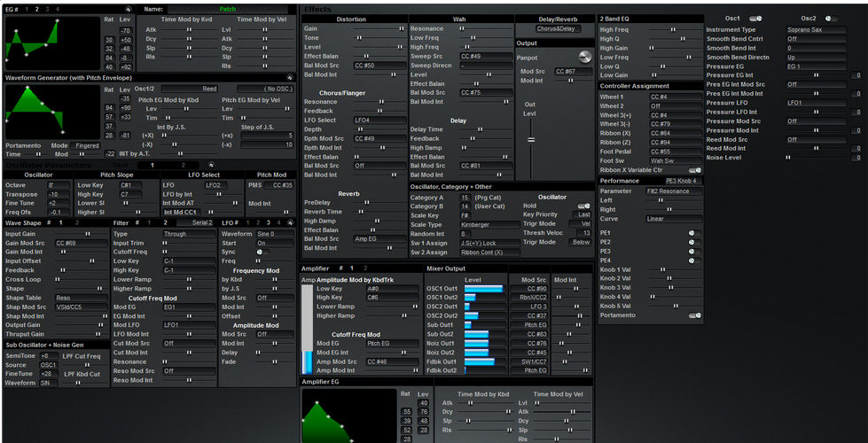Toggle the Ribbon X Variable Ctr switch
868x443 pixels.
coord(695,170)
